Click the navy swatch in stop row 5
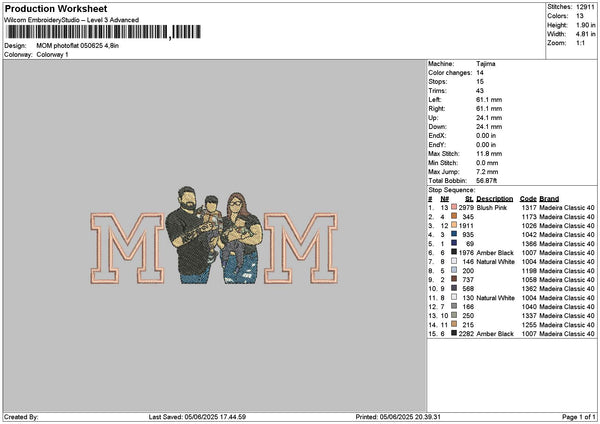This screenshot has width=600, height=424. click(x=454, y=243)
